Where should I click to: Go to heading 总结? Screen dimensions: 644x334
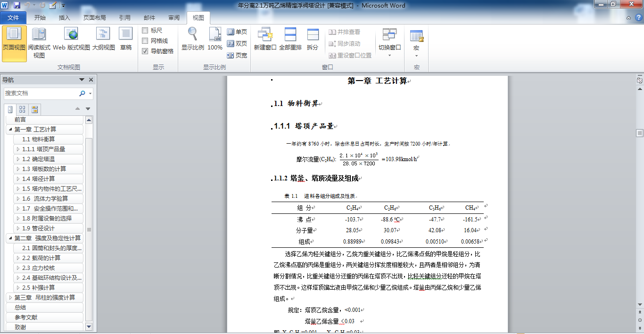[x=45, y=308]
